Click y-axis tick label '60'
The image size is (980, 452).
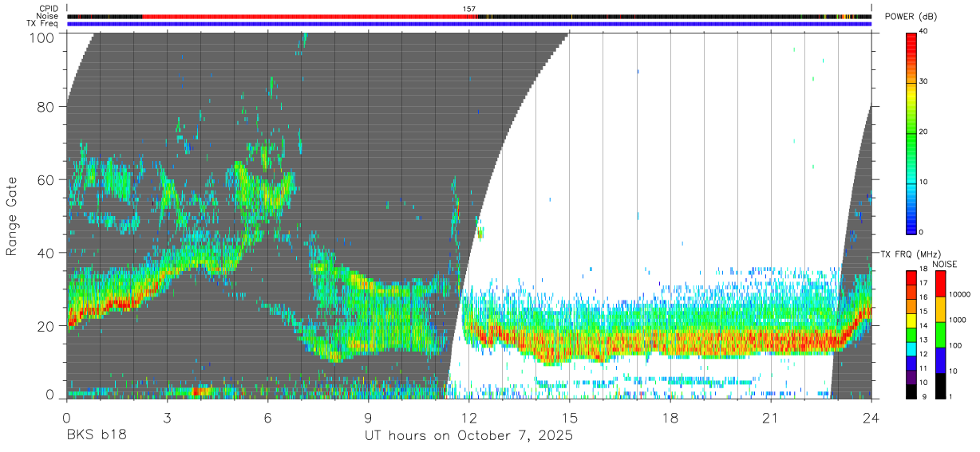coord(46,179)
